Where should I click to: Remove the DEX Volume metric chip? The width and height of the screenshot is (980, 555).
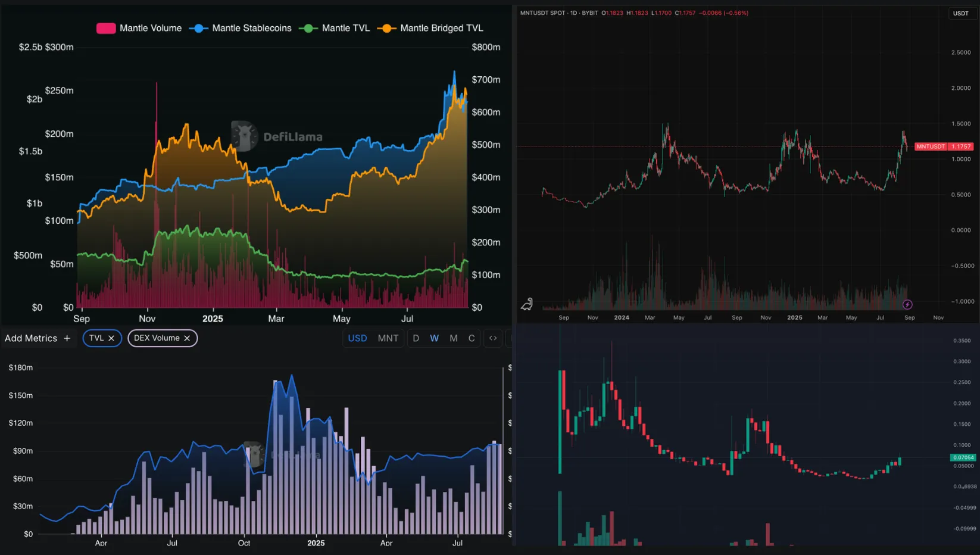click(x=187, y=338)
